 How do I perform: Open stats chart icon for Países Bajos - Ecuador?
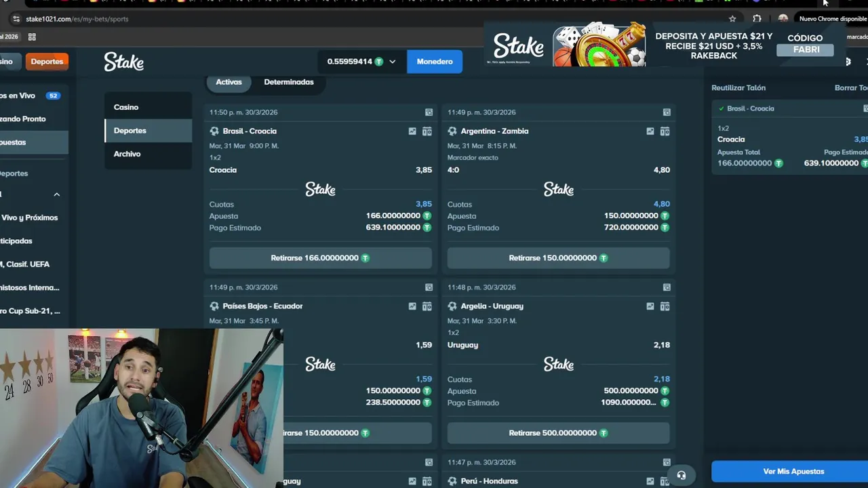[x=412, y=306]
